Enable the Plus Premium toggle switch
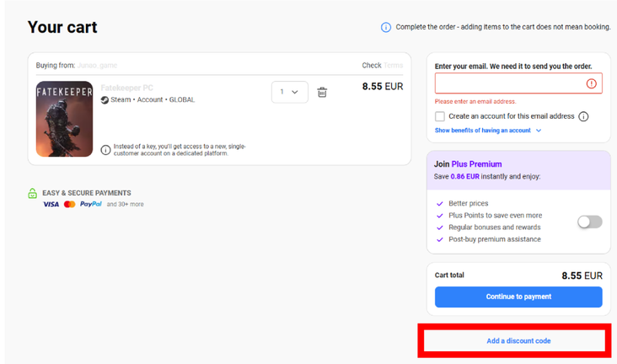The width and height of the screenshot is (617, 364). click(x=589, y=222)
